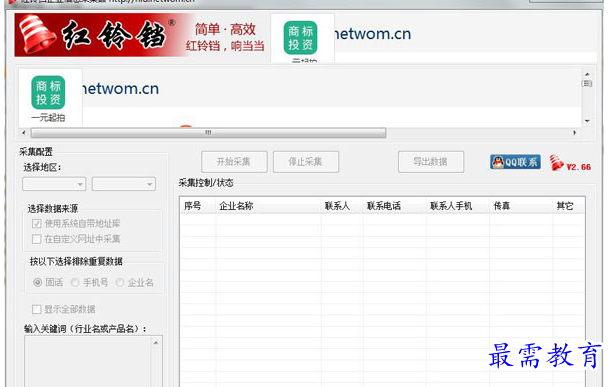Viewport: 610px width, 387px height.
Task: Enable 在自定义网址中采集 checkbox
Action: tap(37, 239)
